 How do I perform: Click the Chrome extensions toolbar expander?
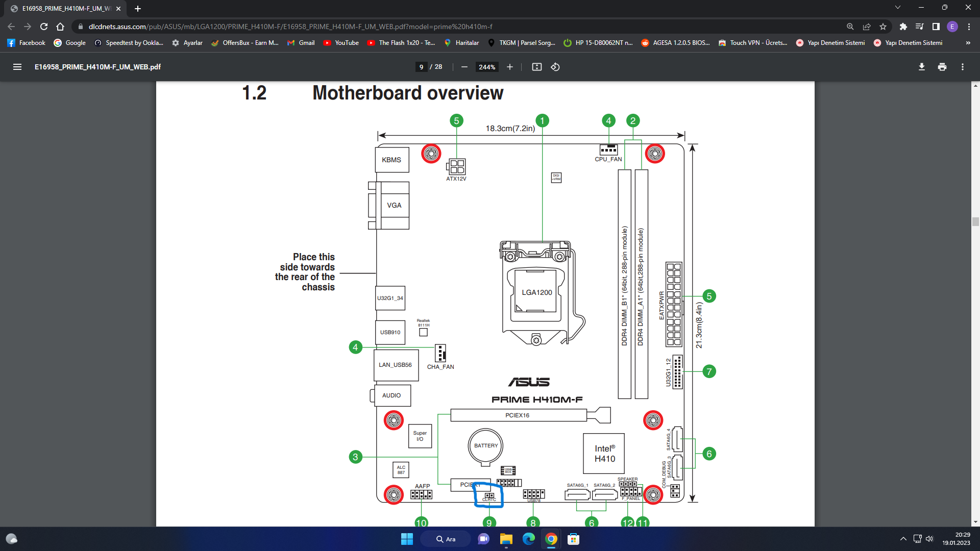pyautogui.click(x=902, y=26)
